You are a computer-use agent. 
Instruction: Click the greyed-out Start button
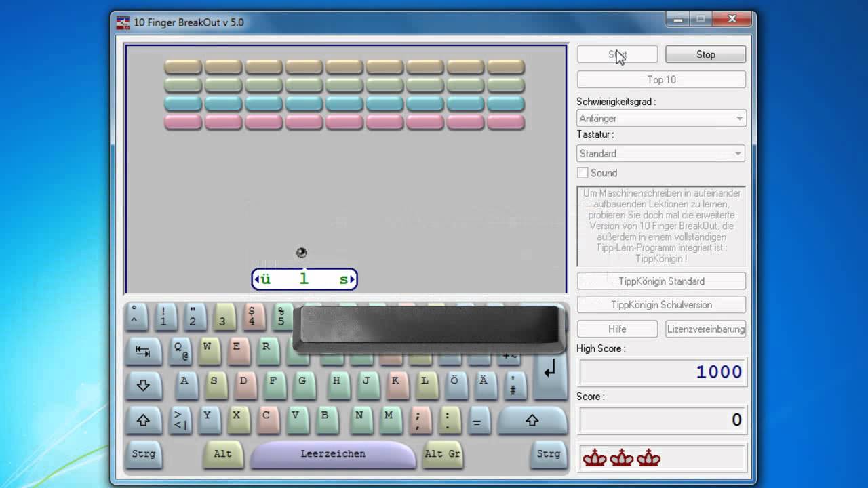point(617,54)
